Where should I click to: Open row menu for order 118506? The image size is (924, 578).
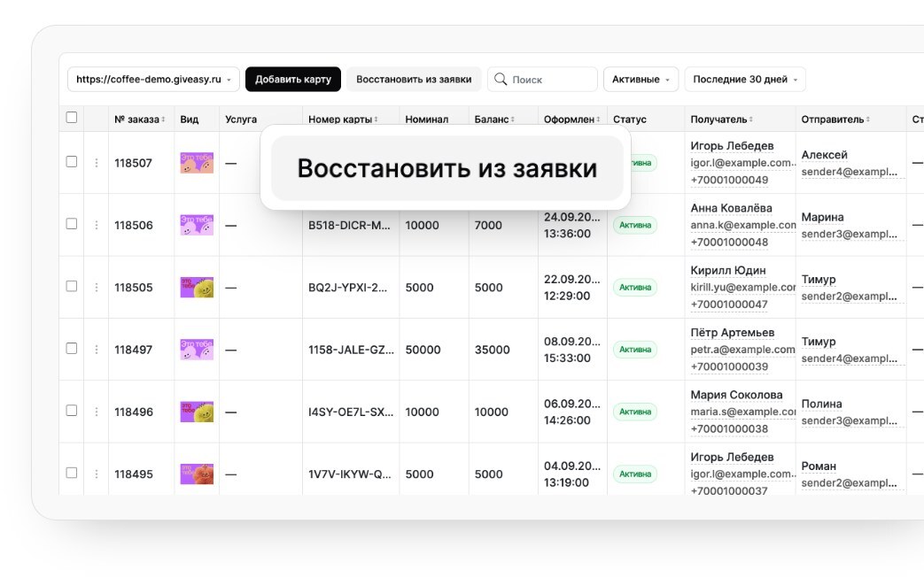click(96, 225)
